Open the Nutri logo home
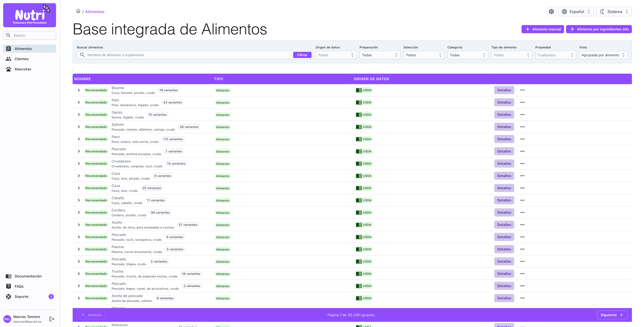Viewport: 644px width, 327px height. coord(30,15)
